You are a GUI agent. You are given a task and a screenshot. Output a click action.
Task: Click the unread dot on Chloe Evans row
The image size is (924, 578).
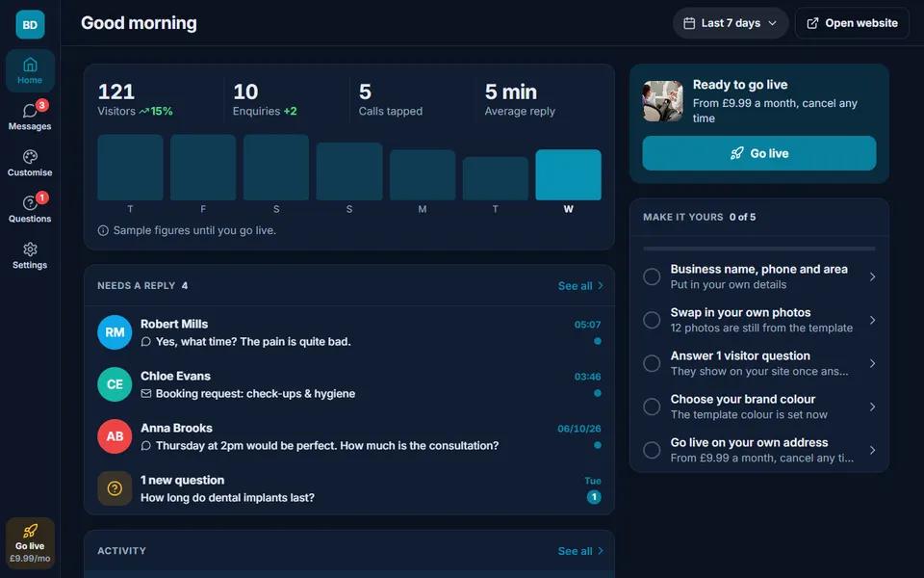tap(598, 393)
